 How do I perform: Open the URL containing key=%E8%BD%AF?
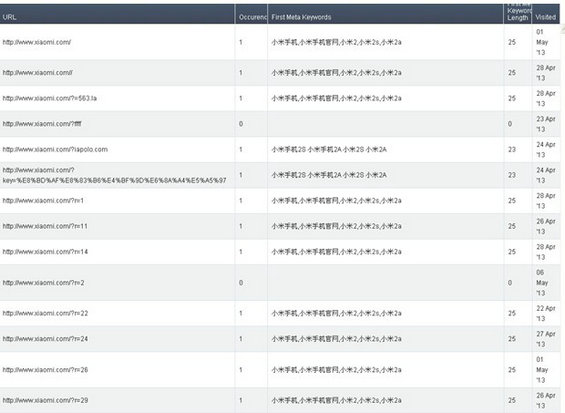(115, 175)
